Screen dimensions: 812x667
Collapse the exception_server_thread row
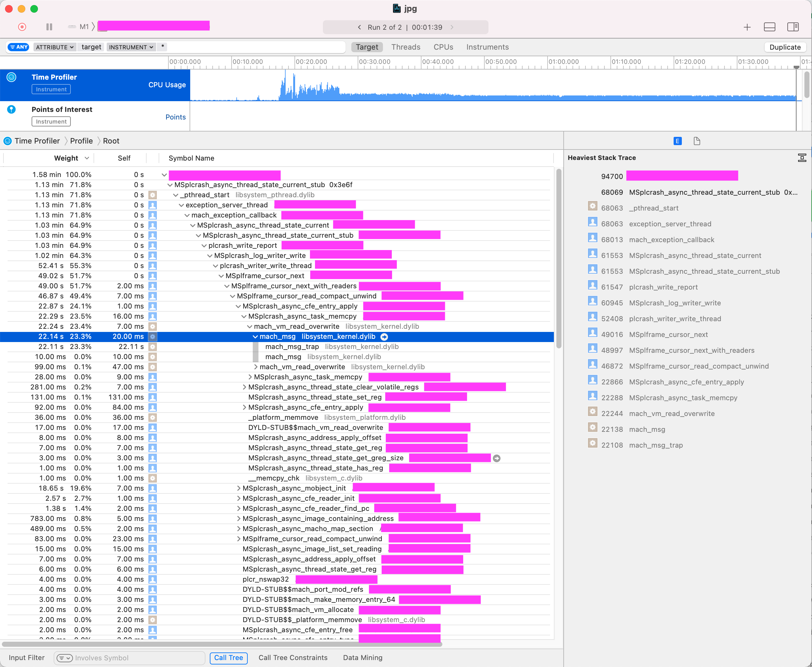click(181, 205)
